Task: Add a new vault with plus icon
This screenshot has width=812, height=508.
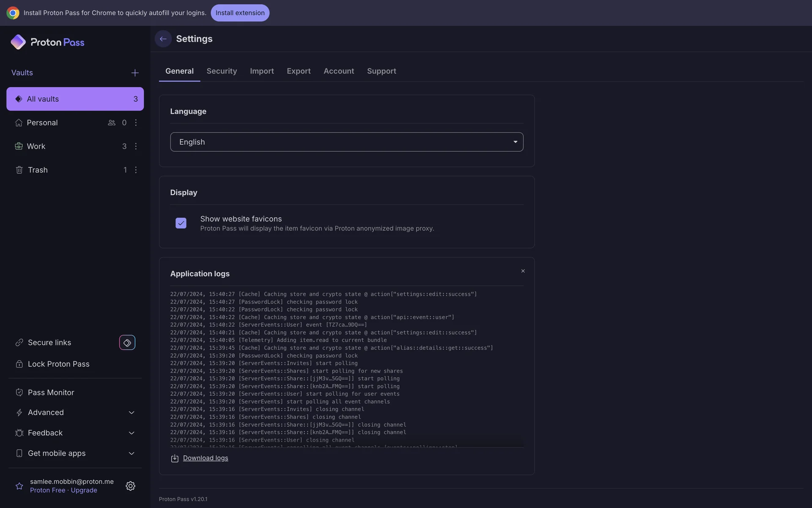Action: (x=135, y=73)
